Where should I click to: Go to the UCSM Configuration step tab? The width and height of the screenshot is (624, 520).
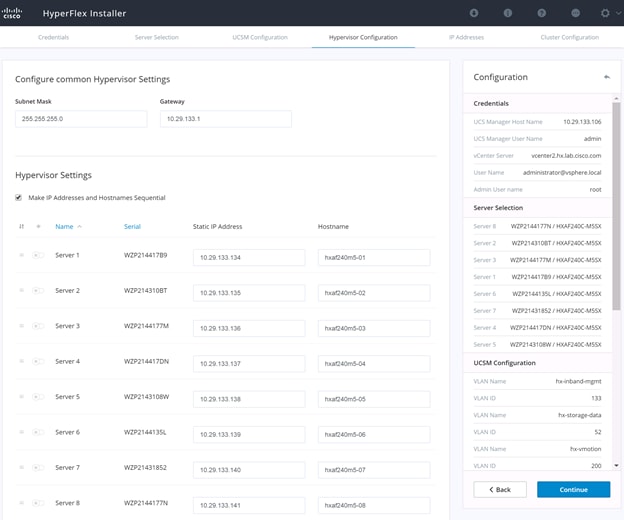(x=260, y=37)
